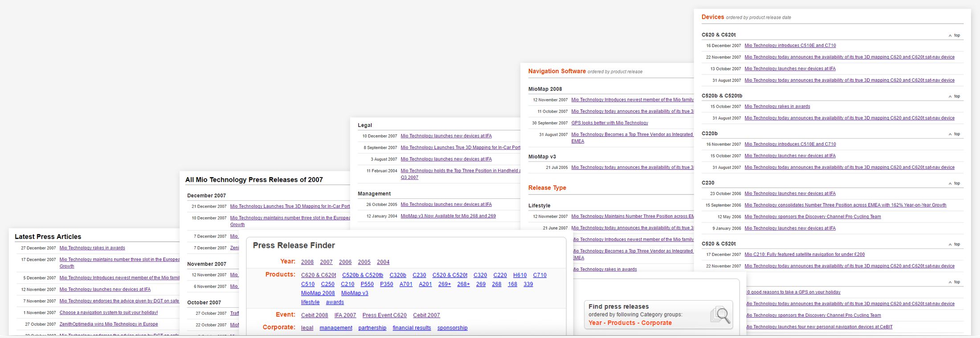Open 'consolidates Number Three Position across EMEA' release
980x338 pixels.
tap(845, 205)
